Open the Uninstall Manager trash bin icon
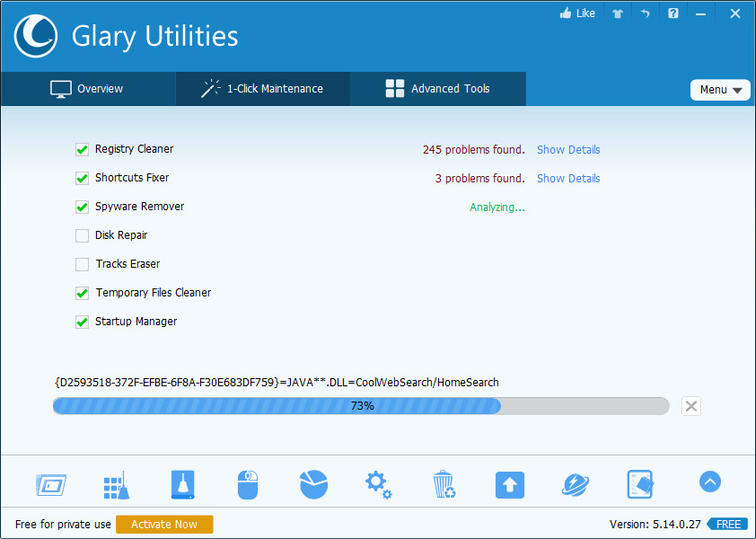756x539 pixels. click(444, 485)
